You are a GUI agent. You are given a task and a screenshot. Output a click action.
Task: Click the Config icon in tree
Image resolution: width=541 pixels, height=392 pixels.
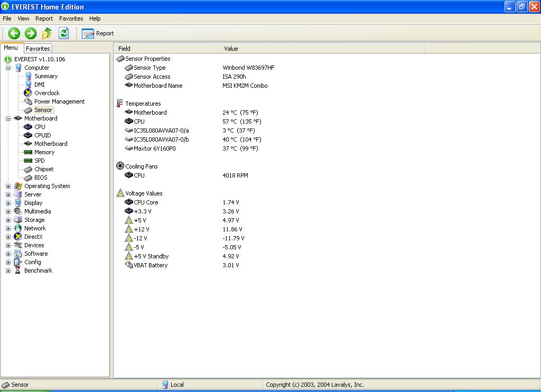(x=18, y=262)
